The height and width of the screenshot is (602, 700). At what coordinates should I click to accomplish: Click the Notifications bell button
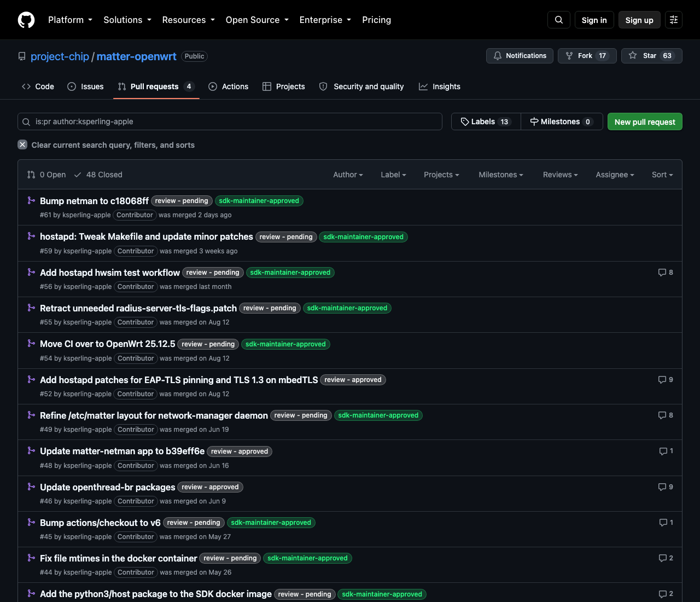(520, 56)
